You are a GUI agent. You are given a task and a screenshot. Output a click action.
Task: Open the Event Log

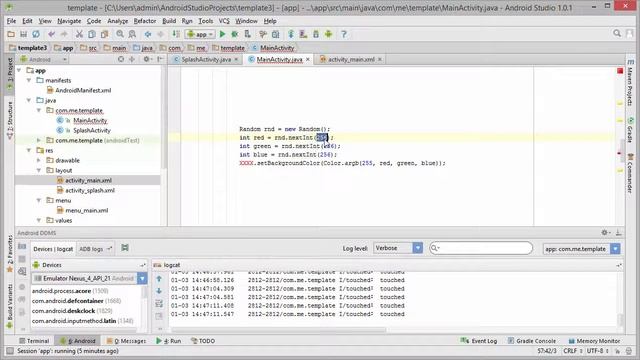click(x=479, y=341)
